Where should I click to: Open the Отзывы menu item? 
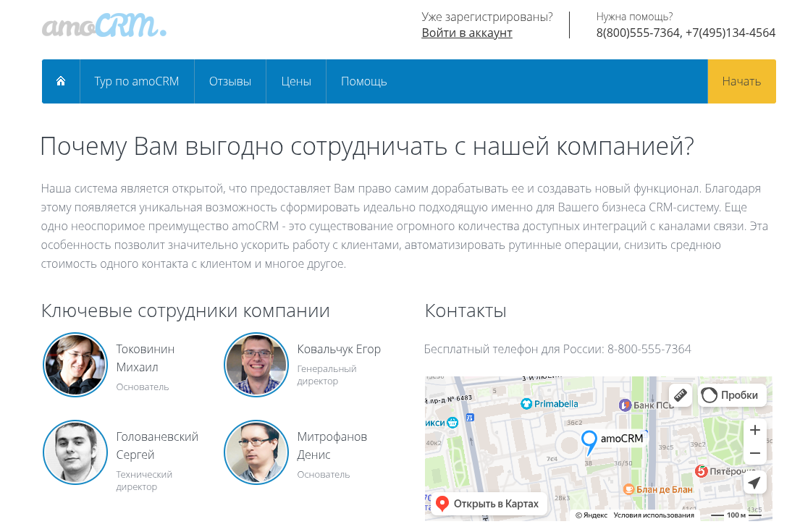pos(230,81)
